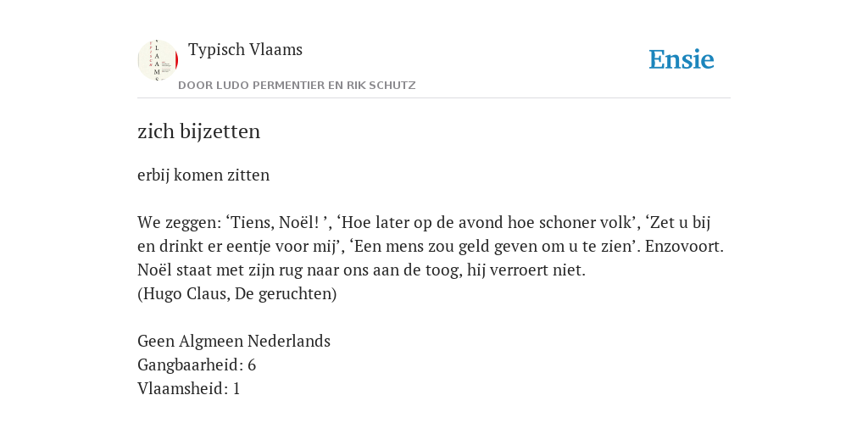Click author line Ludo Permentier en Rik Schutz

297,86
